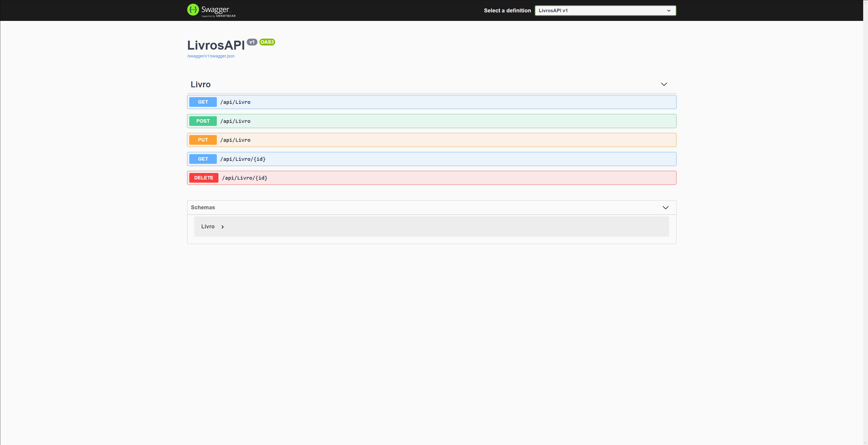Image resolution: width=868 pixels, height=445 pixels.
Task: Click the v1 version badge
Action: [x=252, y=42]
